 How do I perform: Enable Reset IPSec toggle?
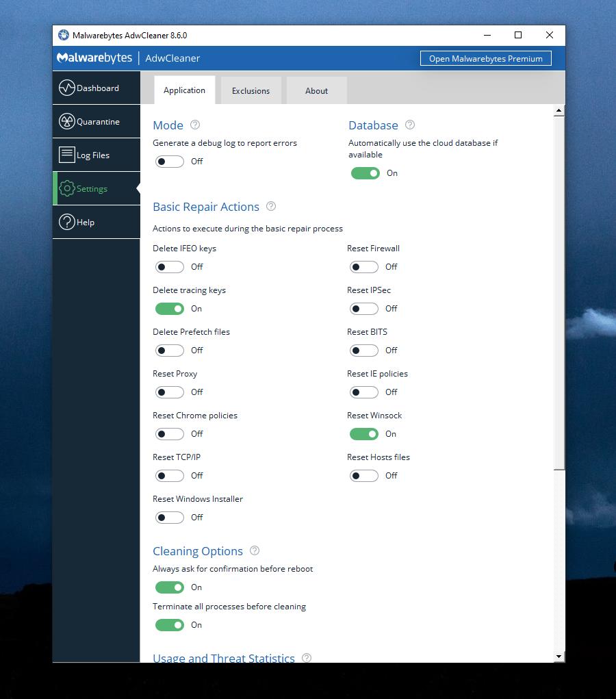click(x=364, y=309)
